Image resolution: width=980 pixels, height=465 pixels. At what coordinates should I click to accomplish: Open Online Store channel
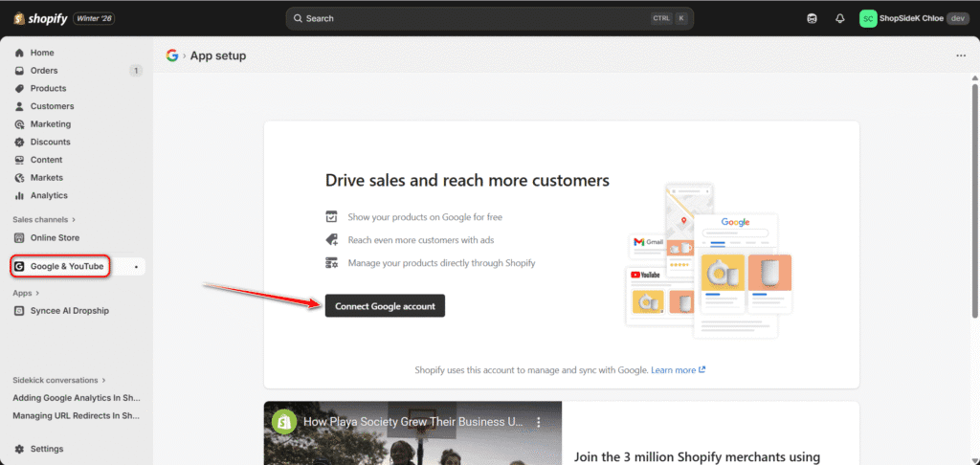[55, 237]
